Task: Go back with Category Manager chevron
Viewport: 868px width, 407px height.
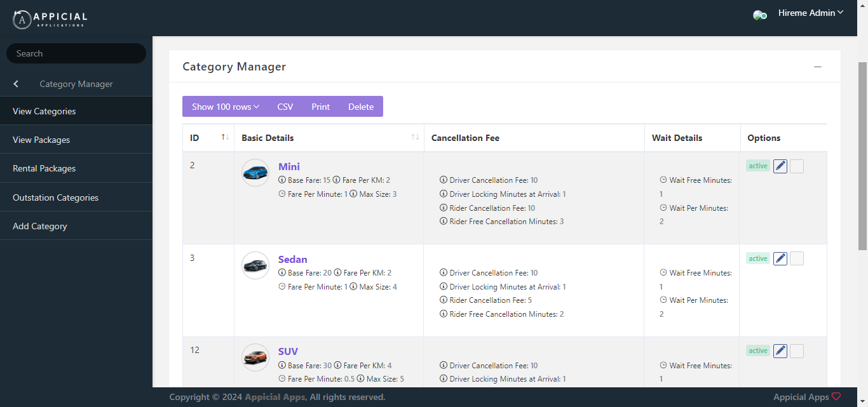Action: (x=16, y=84)
